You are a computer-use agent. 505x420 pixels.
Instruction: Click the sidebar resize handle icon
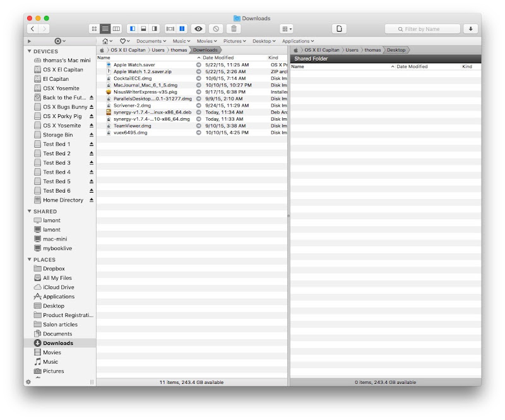(x=92, y=382)
